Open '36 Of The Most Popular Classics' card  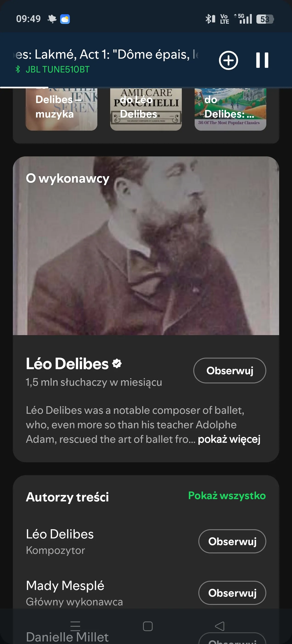[x=230, y=109]
